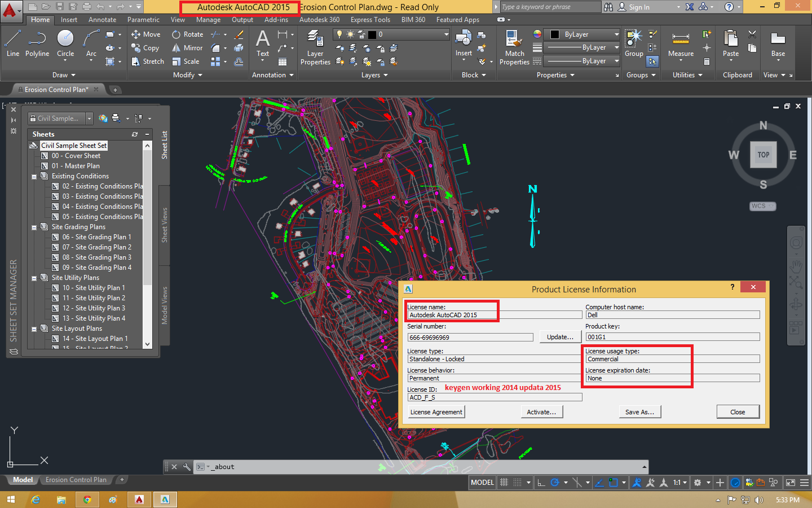The image size is (812, 508).
Task: Click the Measure tool
Action: pyautogui.click(x=681, y=45)
